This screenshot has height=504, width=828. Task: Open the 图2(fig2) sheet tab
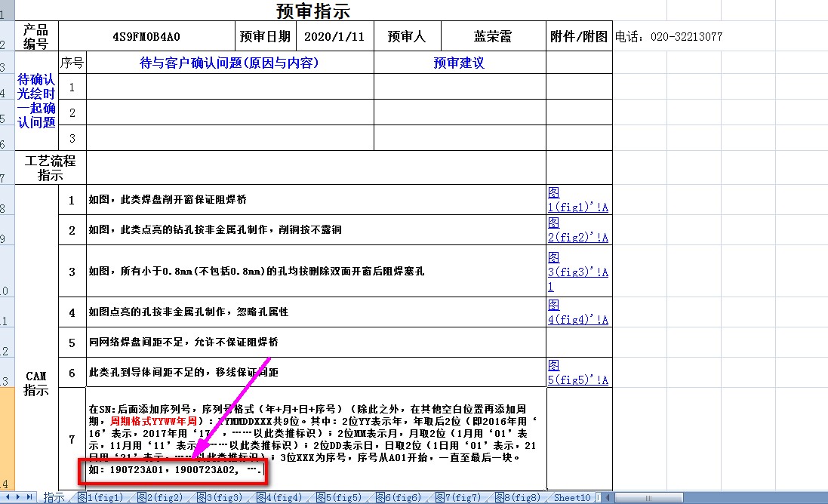[161, 498]
